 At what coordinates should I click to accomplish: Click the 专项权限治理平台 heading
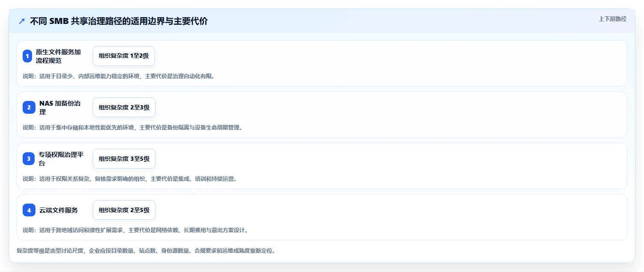click(61, 159)
